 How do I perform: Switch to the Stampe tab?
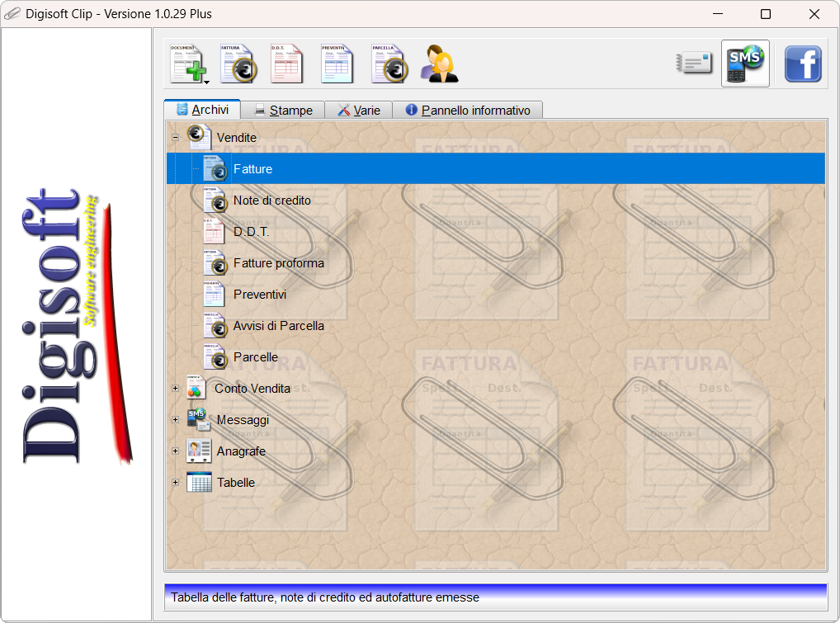pyautogui.click(x=283, y=111)
